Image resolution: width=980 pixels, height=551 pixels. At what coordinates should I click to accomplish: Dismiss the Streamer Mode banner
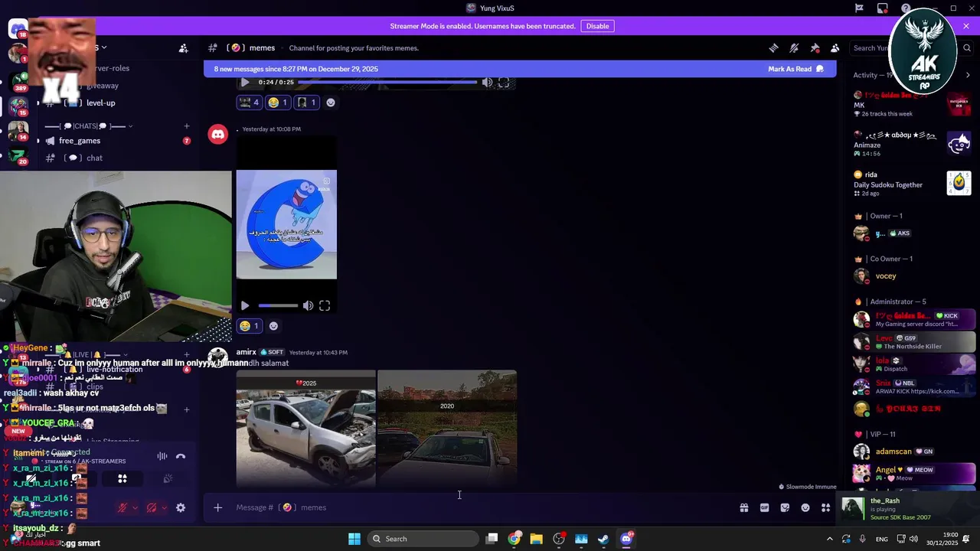coord(966,26)
